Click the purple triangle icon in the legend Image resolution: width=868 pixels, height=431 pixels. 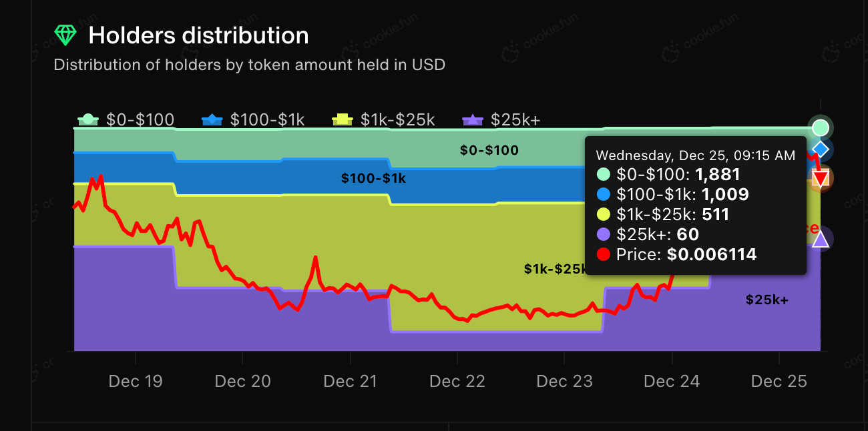pyautogui.click(x=473, y=120)
